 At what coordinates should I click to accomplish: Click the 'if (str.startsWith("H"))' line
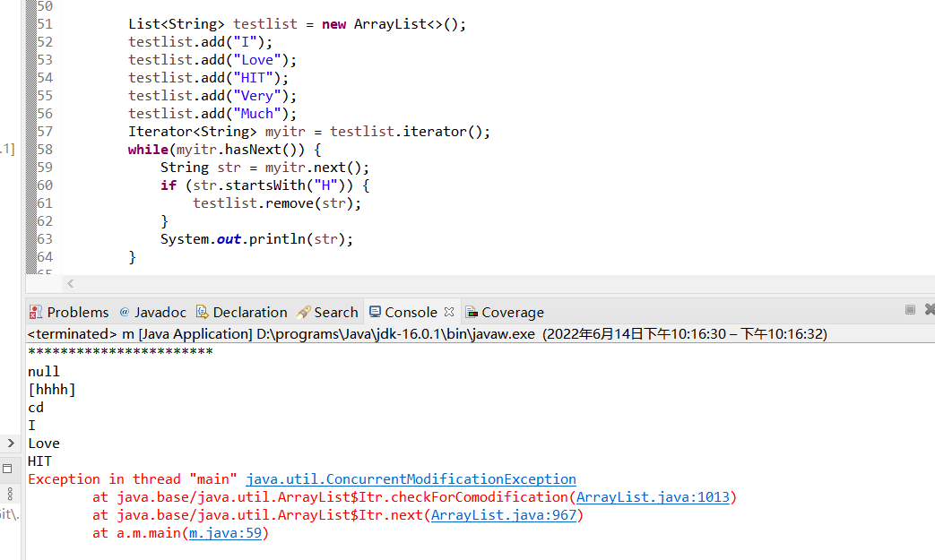(x=264, y=185)
